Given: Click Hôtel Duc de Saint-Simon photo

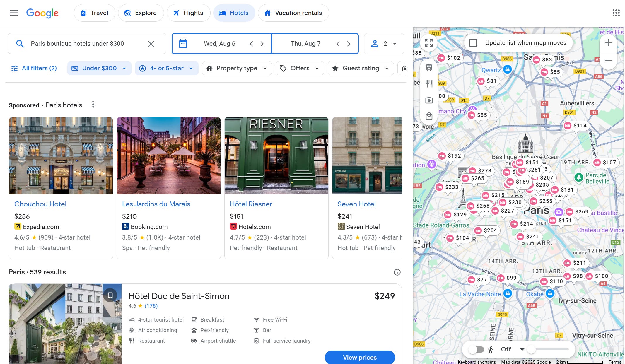Looking at the screenshot, I should click(65, 324).
